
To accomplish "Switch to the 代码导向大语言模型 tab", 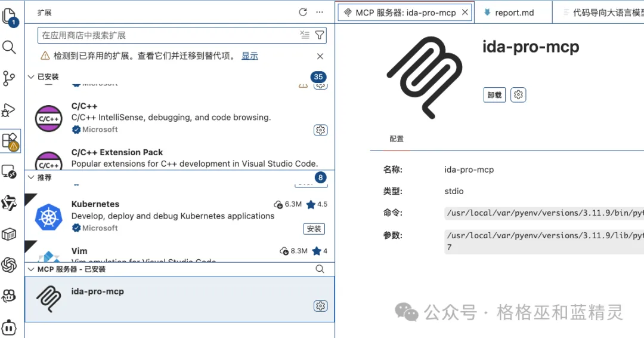I will click(600, 13).
